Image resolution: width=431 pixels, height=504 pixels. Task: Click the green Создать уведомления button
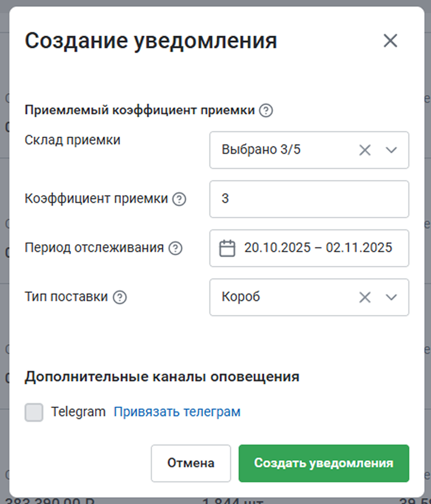pyautogui.click(x=323, y=463)
